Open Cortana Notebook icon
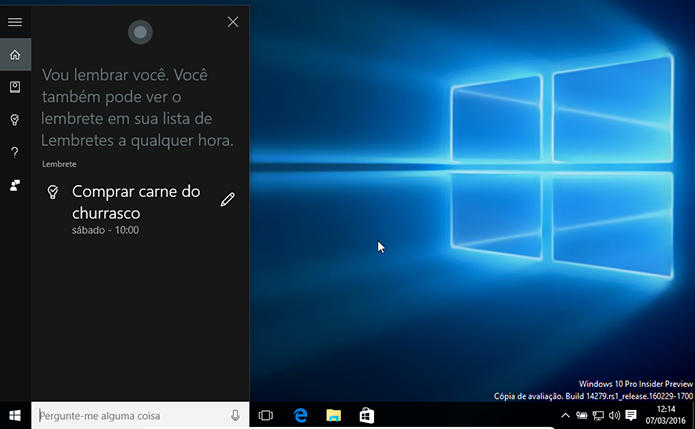This screenshot has width=695, height=429. pyautogui.click(x=15, y=87)
